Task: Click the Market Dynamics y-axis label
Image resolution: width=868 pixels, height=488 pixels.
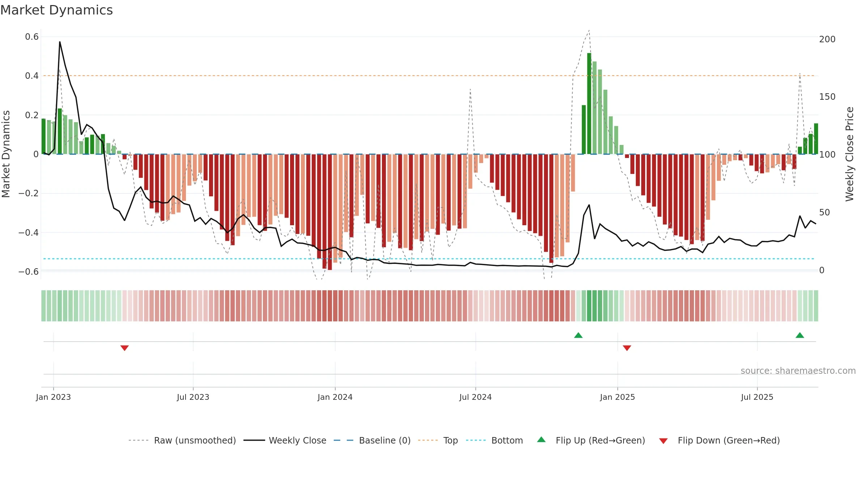Action: [x=6, y=154]
